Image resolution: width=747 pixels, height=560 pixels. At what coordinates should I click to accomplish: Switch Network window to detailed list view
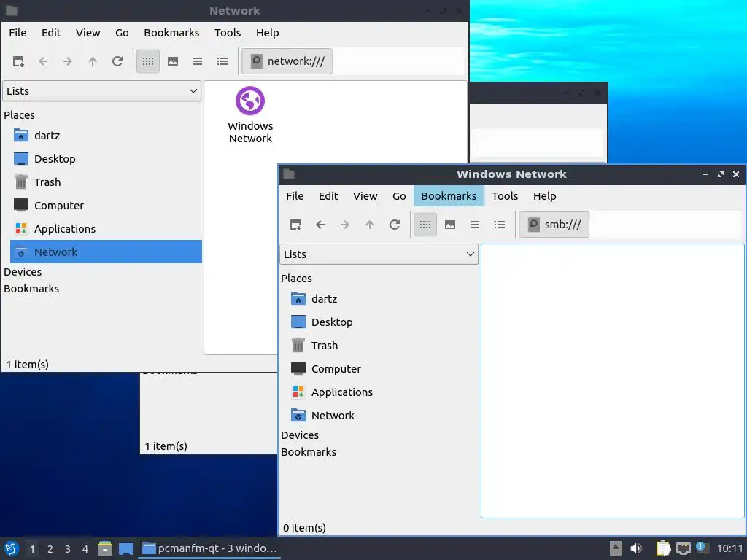222,61
